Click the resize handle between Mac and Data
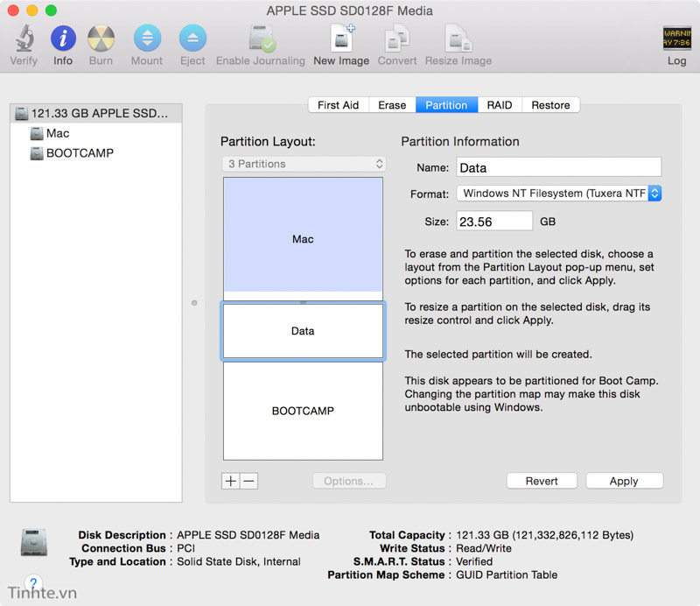This screenshot has width=700, height=606. [303, 302]
